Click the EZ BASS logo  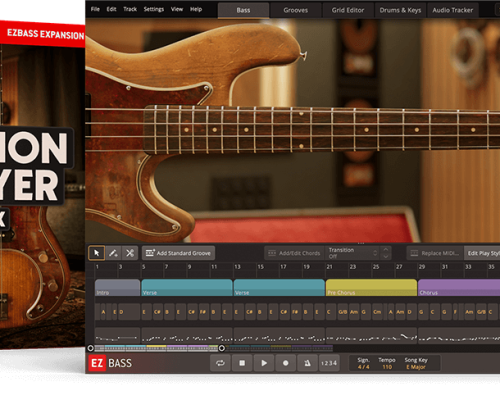coord(110,363)
